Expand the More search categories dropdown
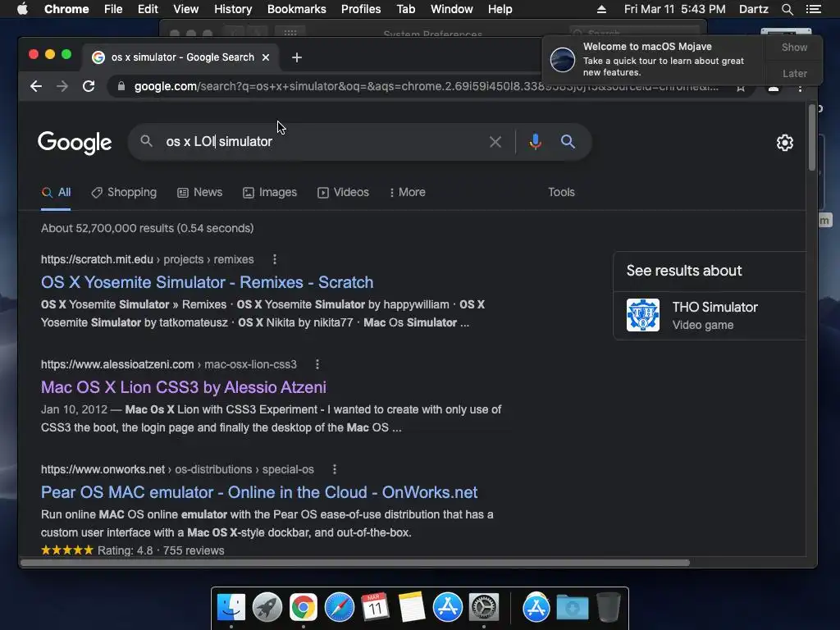840x630 pixels. (x=408, y=192)
